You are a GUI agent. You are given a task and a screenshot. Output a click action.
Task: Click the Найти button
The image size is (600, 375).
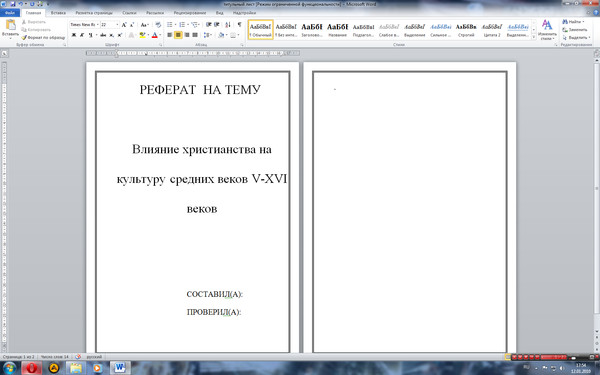pyautogui.click(x=572, y=22)
